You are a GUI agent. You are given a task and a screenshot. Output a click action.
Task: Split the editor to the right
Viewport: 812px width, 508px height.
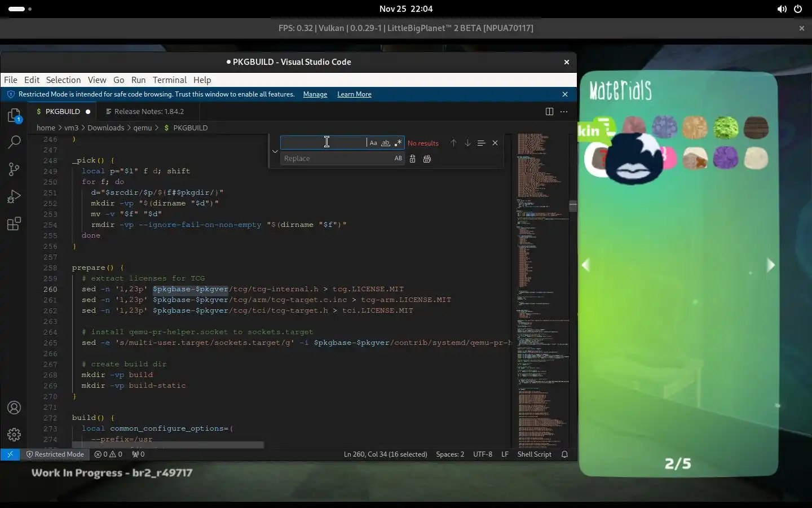tap(549, 112)
